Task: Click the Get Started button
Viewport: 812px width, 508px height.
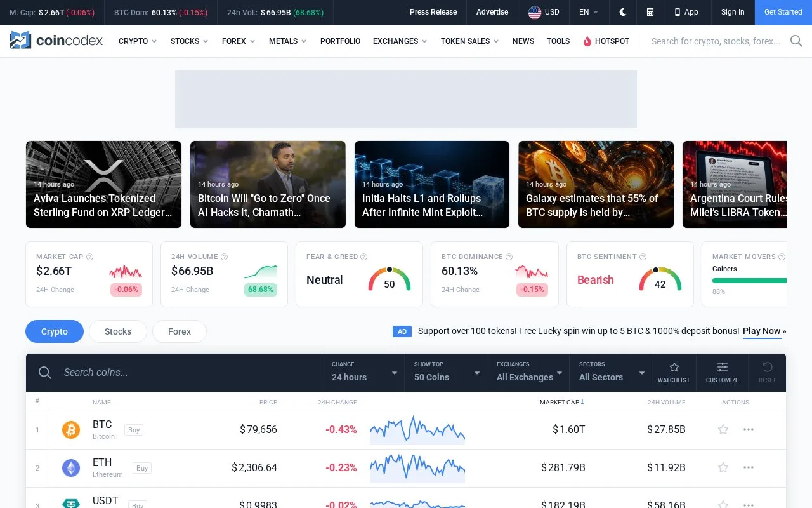Action: 783,12
